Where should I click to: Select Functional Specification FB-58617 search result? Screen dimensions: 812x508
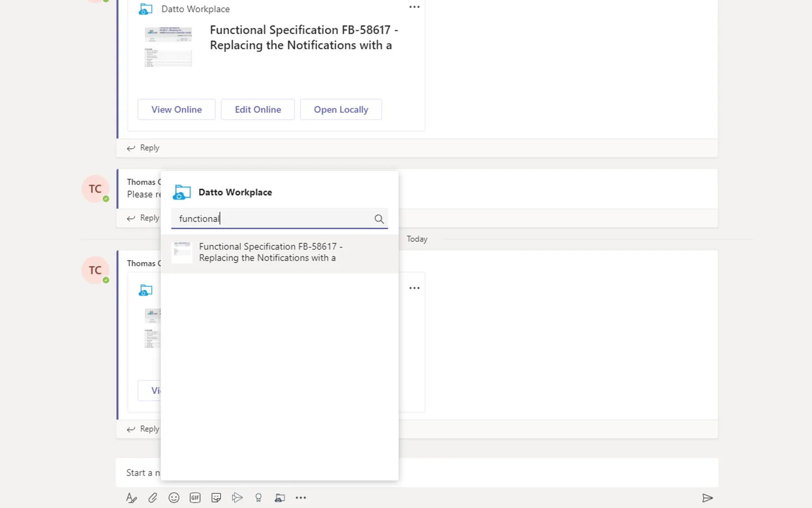click(x=280, y=252)
